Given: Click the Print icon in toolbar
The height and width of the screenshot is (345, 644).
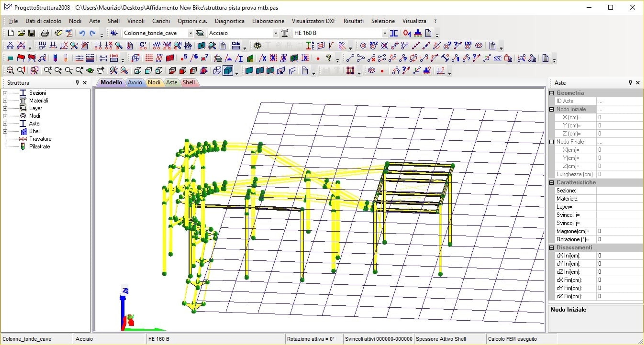Looking at the screenshot, I should click(45, 33).
